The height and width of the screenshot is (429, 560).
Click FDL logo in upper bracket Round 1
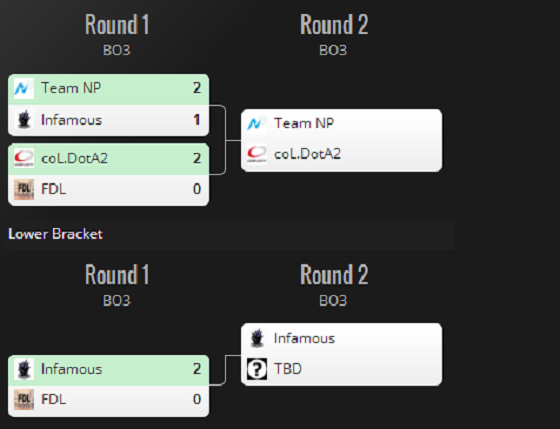tap(24, 189)
